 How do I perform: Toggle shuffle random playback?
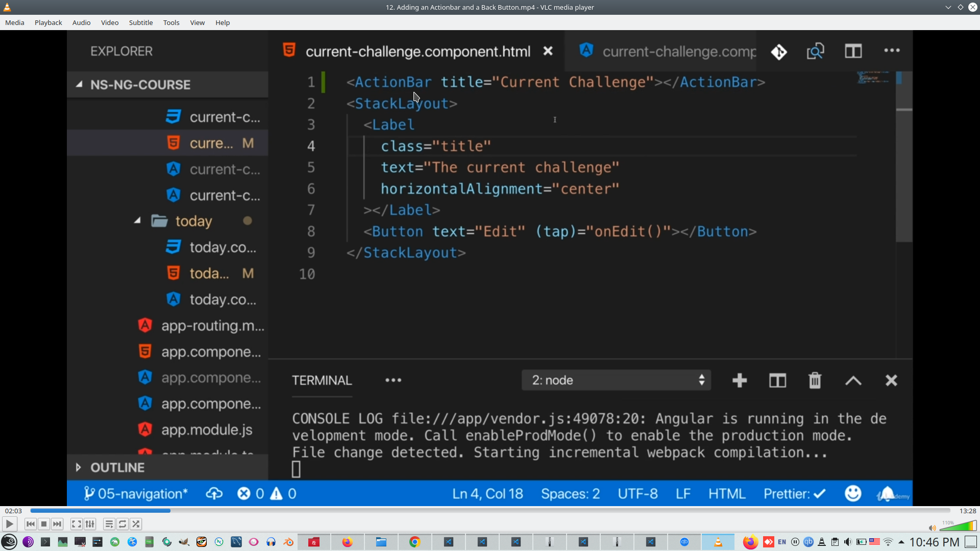pyautogui.click(x=136, y=524)
